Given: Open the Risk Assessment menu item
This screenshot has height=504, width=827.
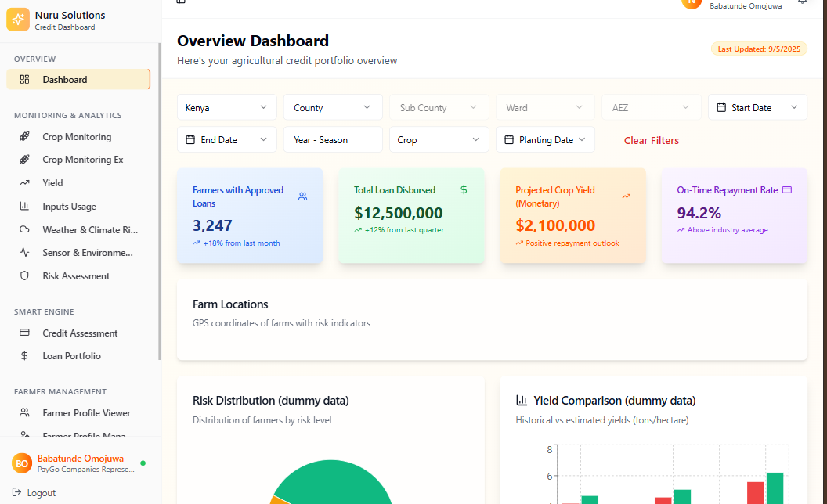Looking at the screenshot, I should [78, 275].
